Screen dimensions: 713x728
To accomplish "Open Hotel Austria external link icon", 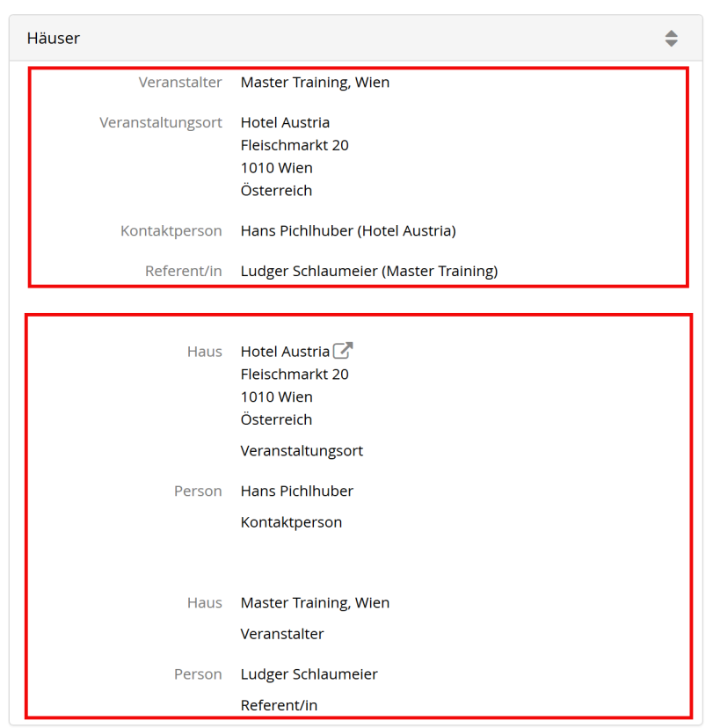I will pos(343,351).
